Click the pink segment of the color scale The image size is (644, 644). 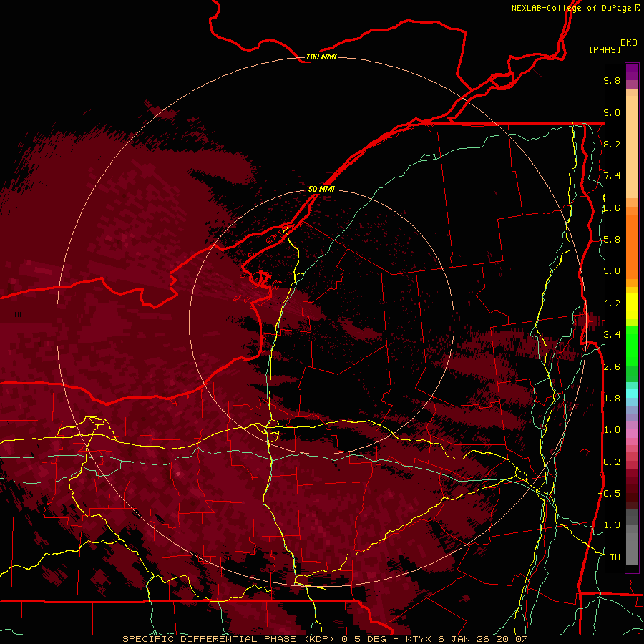632,434
